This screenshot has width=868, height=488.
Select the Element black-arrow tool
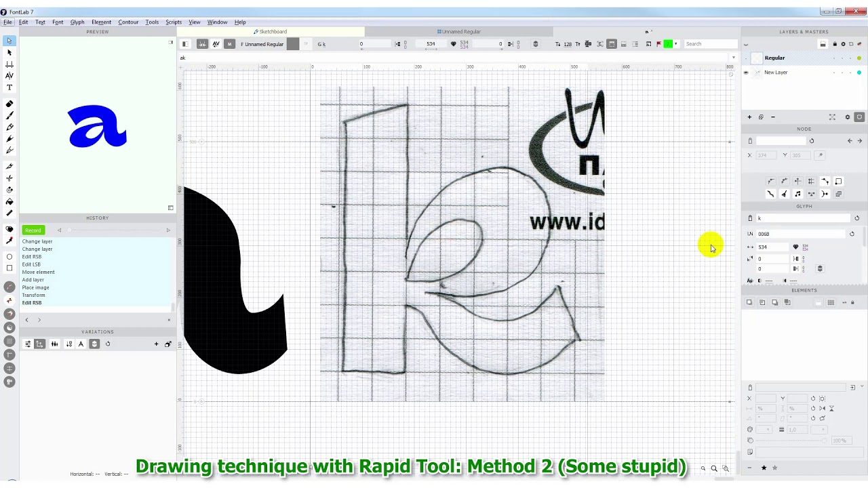9,52
